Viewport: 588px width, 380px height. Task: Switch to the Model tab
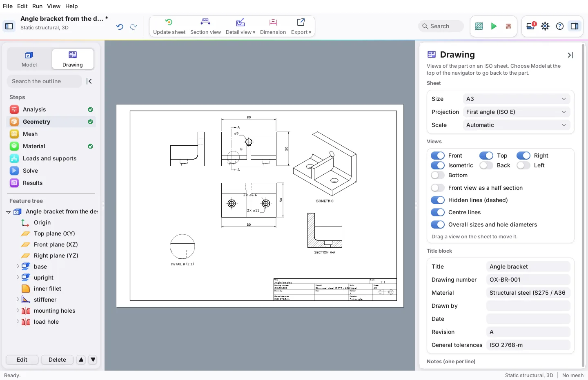click(29, 59)
